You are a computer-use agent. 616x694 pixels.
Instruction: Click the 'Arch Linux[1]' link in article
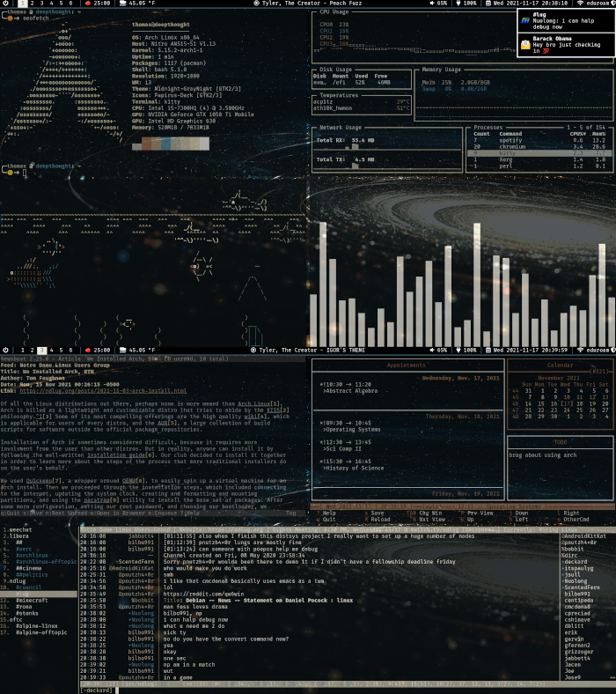tap(259, 403)
